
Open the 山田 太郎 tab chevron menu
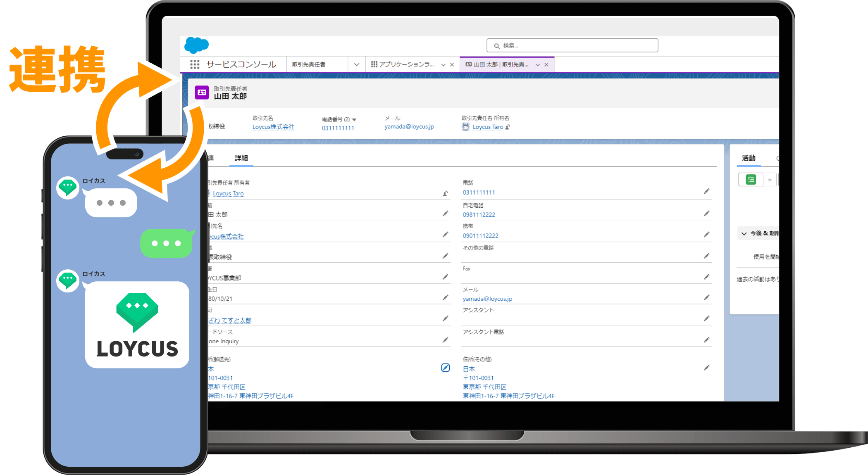pos(538,65)
